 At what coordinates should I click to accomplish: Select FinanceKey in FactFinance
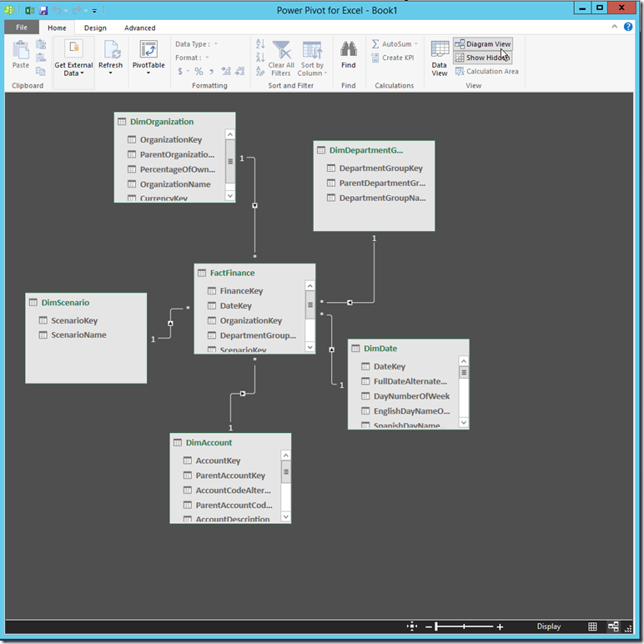coord(241,291)
